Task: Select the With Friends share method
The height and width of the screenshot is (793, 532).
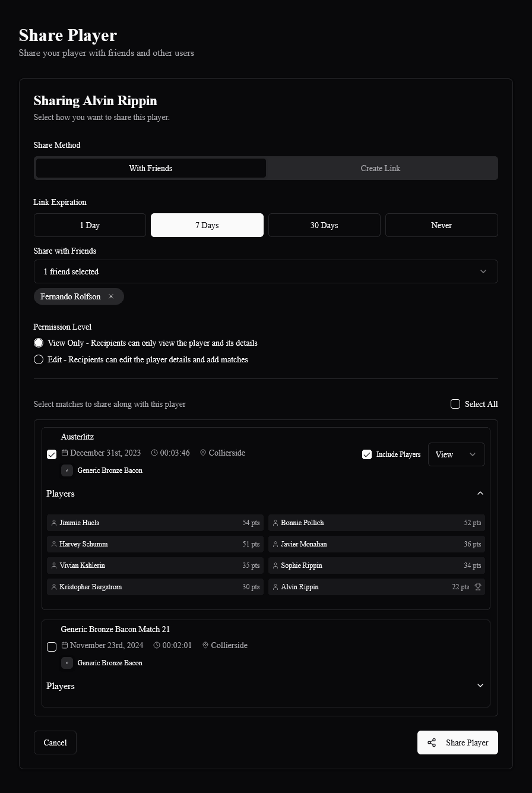Action: pos(150,168)
